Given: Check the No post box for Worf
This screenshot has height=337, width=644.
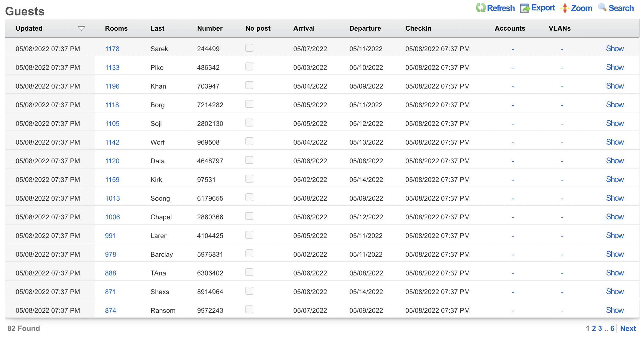Looking at the screenshot, I should 249,141.
